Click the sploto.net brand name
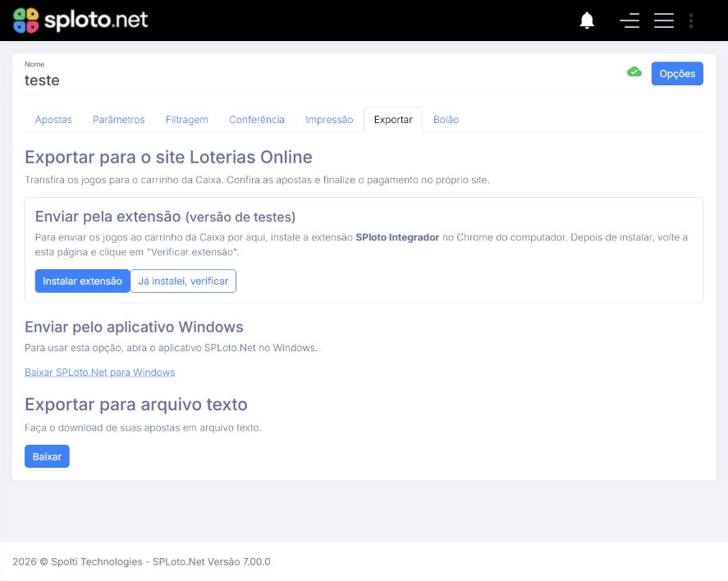This screenshot has height=581, width=728. click(96, 20)
